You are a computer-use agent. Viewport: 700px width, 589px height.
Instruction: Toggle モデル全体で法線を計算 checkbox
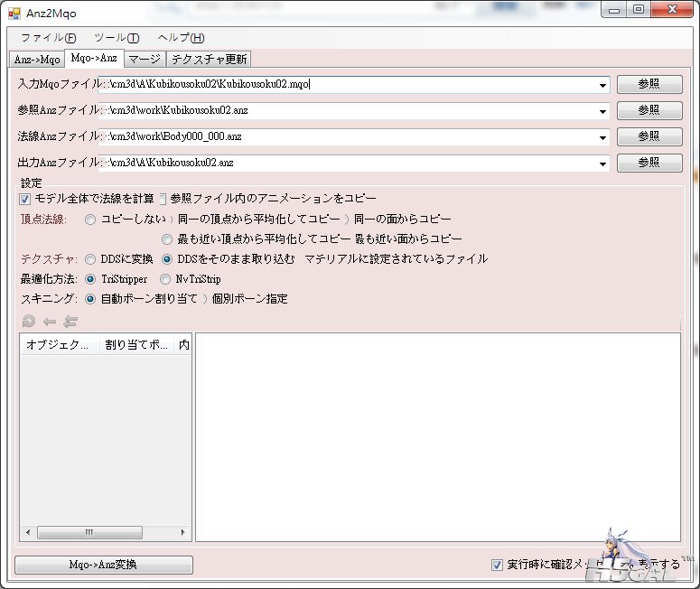coord(25,199)
